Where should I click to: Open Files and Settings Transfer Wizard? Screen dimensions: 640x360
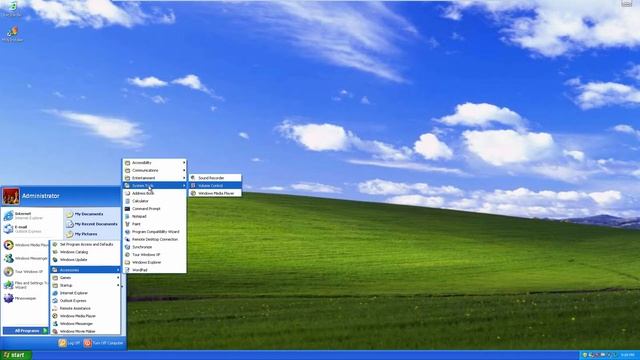[25, 285]
